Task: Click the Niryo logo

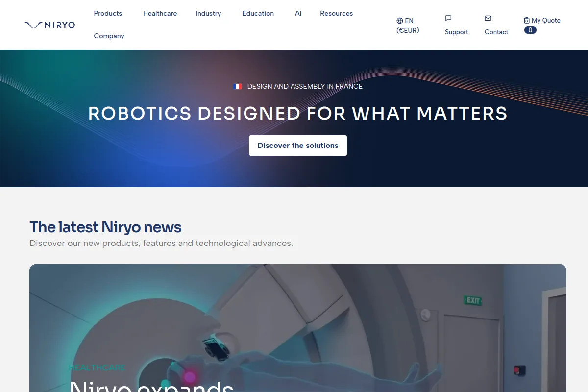Action: point(49,25)
